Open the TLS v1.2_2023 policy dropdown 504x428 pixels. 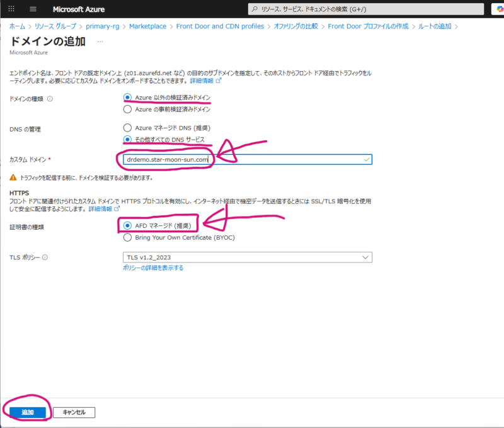click(248, 257)
